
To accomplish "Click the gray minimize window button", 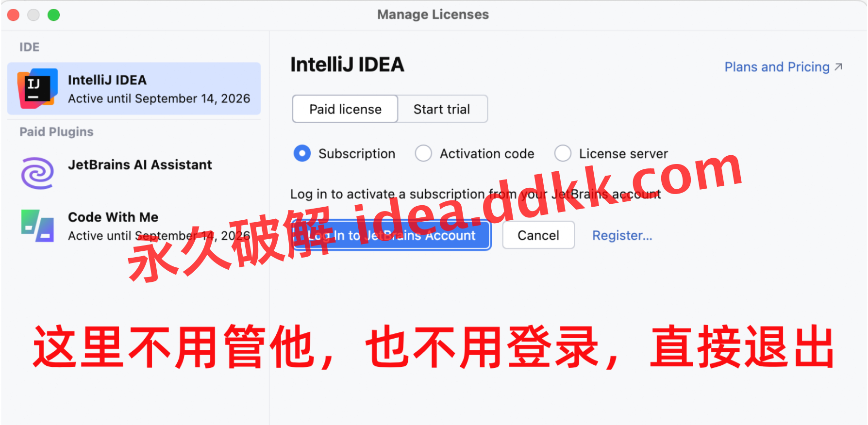I will tap(33, 15).
